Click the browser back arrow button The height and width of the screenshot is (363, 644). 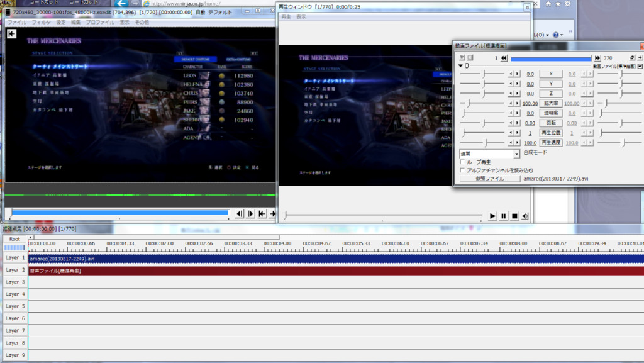pos(121,4)
